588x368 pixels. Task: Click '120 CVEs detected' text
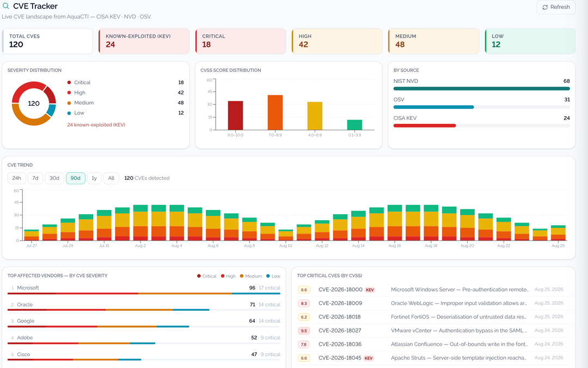click(x=147, y=178)
